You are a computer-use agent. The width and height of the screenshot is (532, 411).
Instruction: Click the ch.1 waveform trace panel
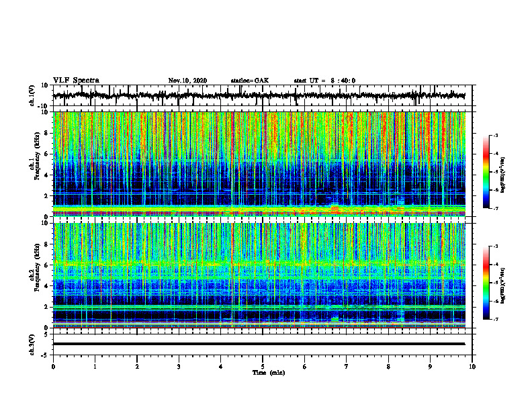click(262, 95)
